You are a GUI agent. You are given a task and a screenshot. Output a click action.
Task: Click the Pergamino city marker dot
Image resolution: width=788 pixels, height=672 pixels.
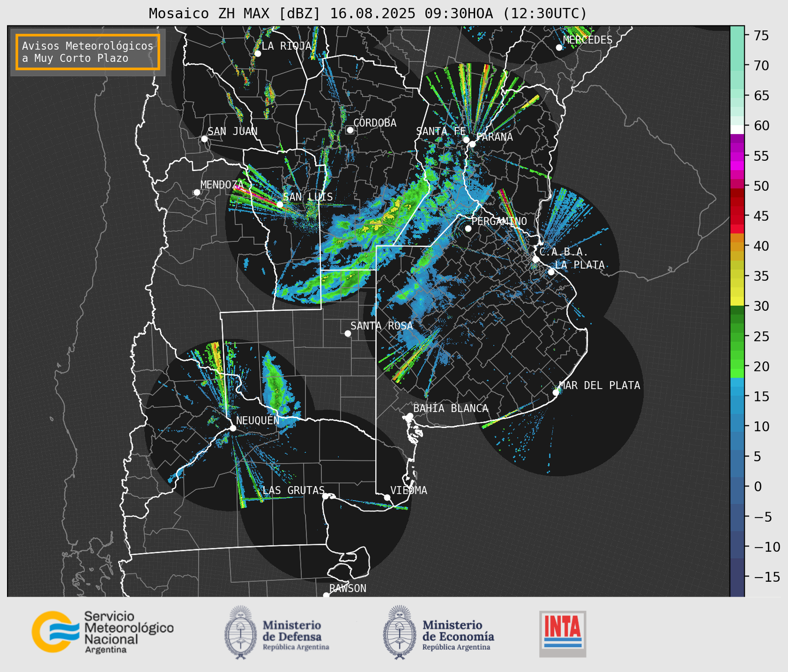[x=468, y=229]
